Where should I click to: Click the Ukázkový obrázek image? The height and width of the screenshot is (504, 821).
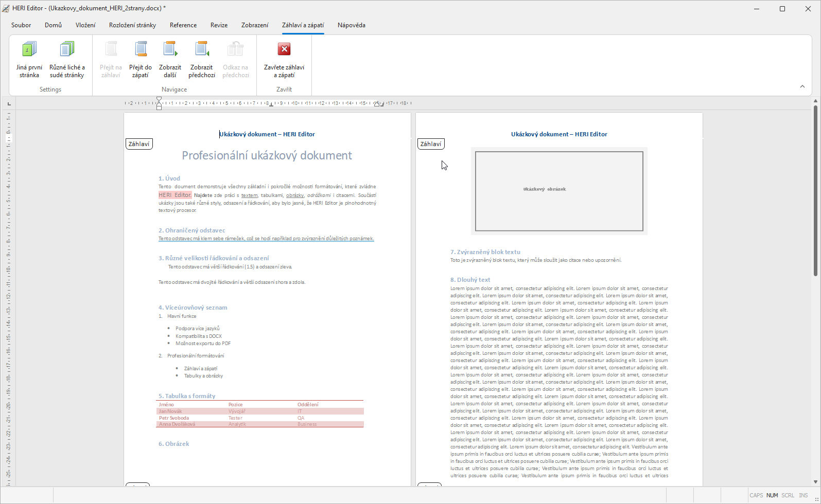point(559,191)
